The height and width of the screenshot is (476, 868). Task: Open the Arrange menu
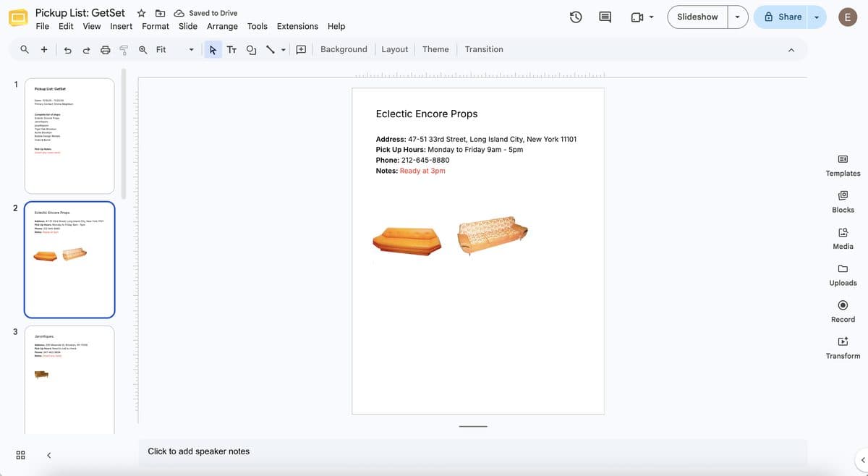point(222,26)
